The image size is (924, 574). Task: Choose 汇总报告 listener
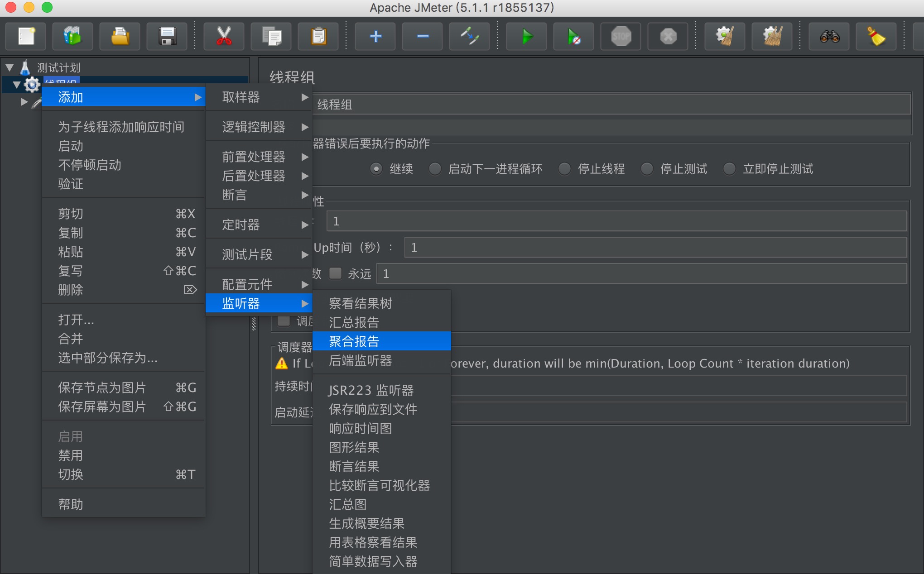pos(382,322)
